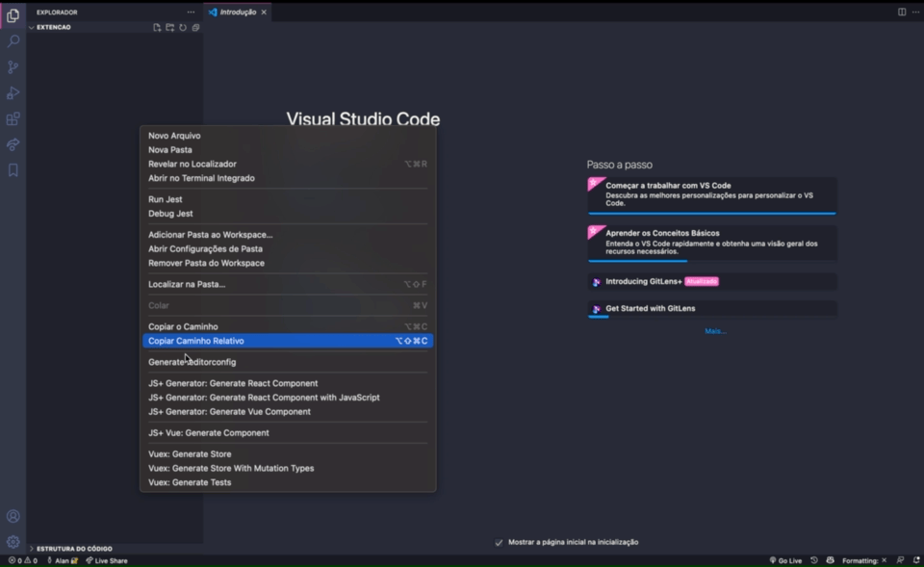Open Run and Debug view icon
This screenshot has height=567, width=924.
point(13,93)
